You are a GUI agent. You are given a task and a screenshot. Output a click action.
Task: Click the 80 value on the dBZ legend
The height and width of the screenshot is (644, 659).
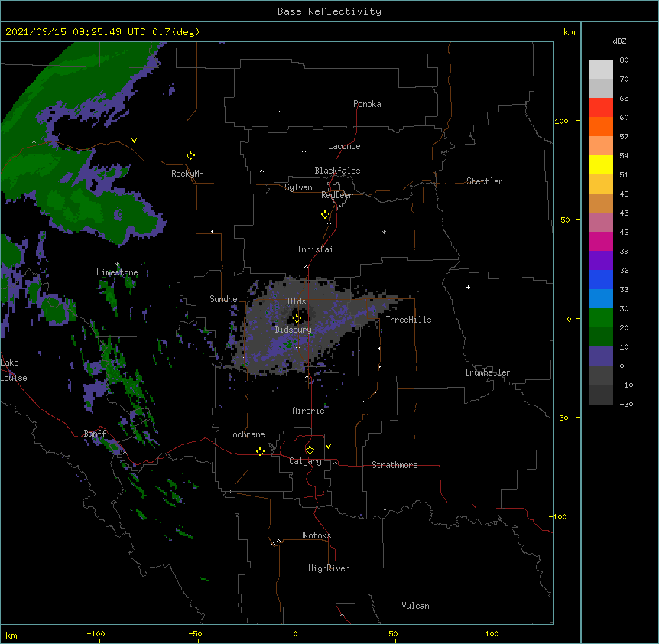[x=624, y=60]
